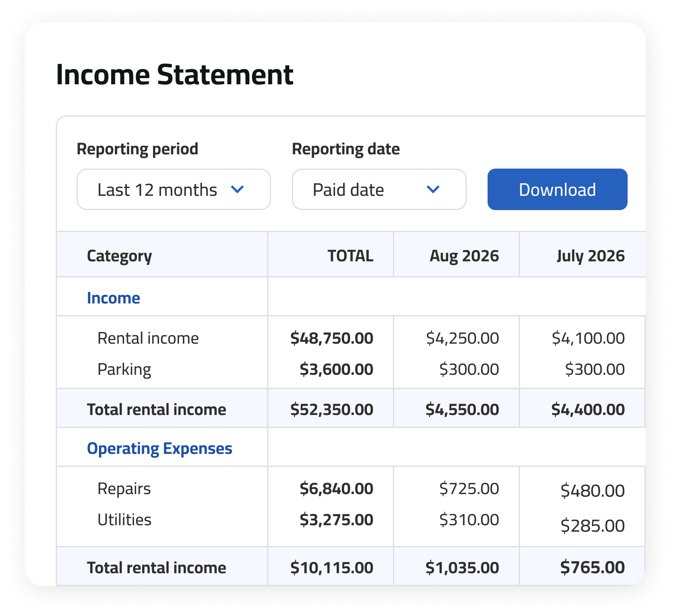The image size is (673, 616).
Task: Click the $3,600.00 parking total
Action: point(336,369)
